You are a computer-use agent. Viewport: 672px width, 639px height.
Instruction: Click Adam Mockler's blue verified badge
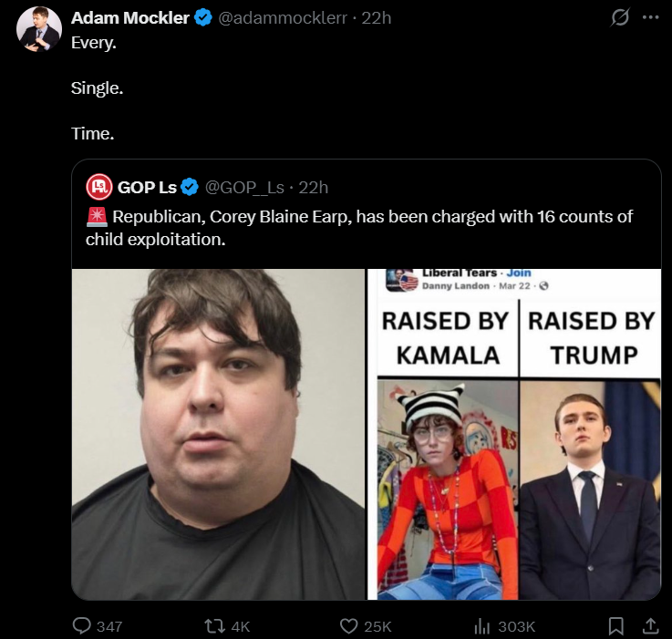[x=203, y=17]
